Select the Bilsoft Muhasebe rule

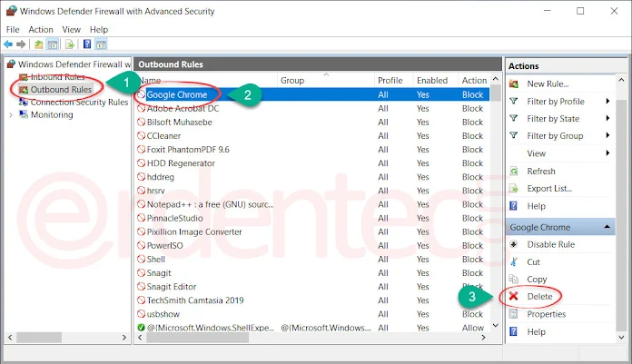pos(312,123)
